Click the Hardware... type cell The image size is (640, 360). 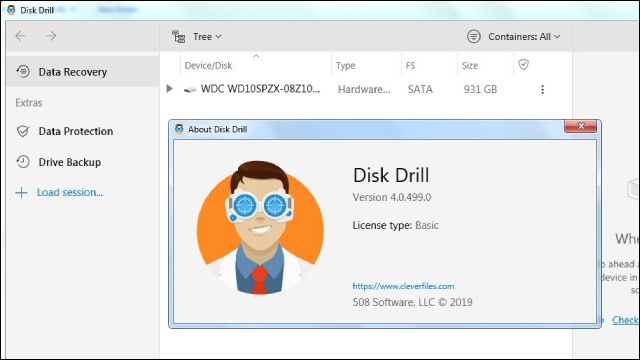(364, 89)
